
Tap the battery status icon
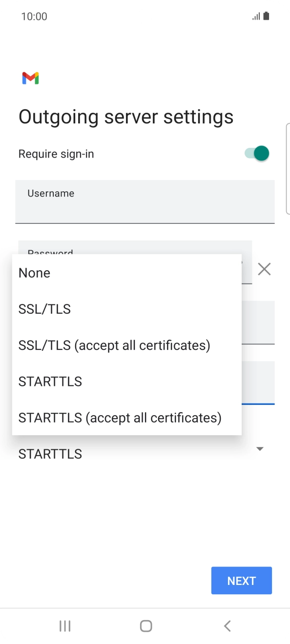pos(266,16)
